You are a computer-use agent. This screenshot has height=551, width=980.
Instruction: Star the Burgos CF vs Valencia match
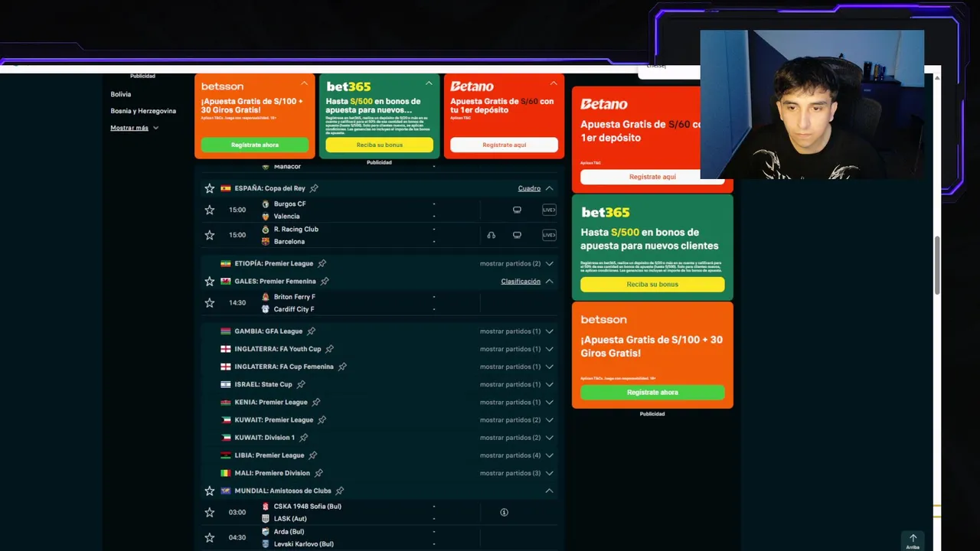point(209,210)
